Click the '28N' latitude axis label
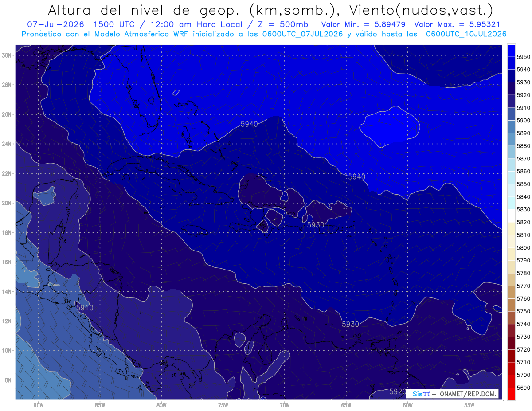532x411 pixels. point(7,85)
